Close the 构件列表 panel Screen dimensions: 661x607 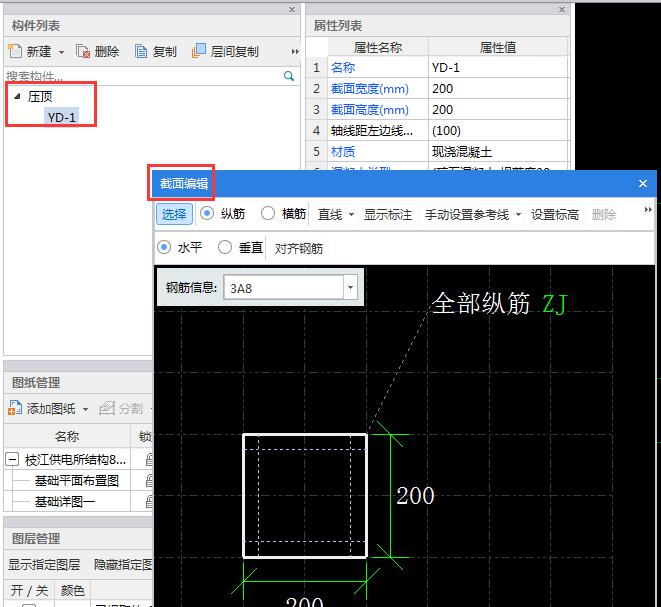pyautogui.click(x=292, y=9)
